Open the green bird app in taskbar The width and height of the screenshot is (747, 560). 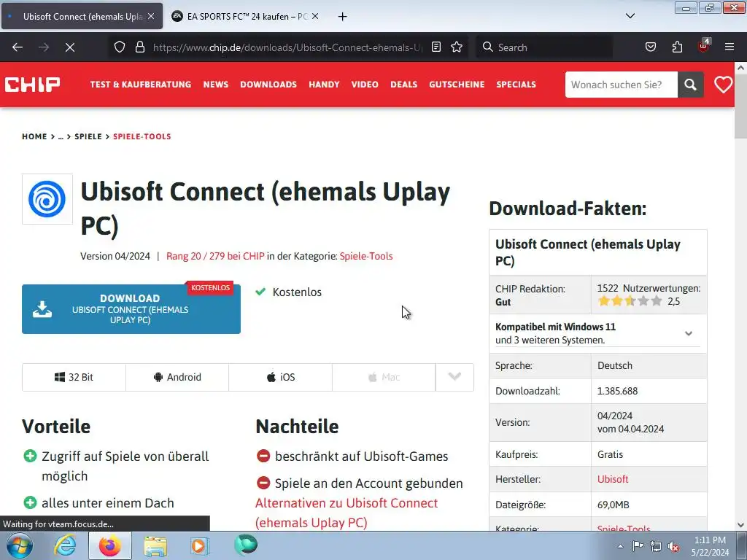(246, 545)
